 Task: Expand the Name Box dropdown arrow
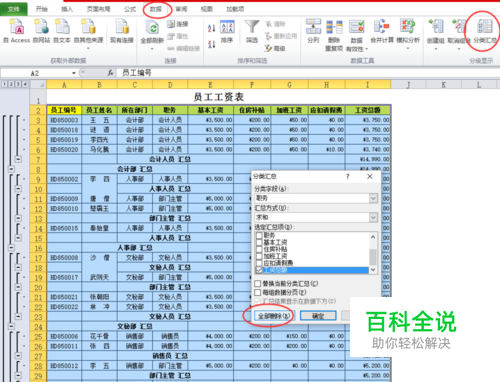[74, 73]
